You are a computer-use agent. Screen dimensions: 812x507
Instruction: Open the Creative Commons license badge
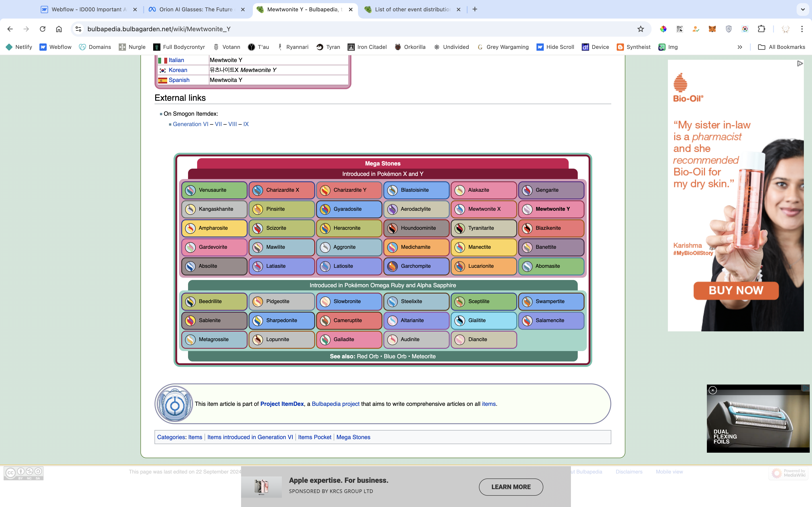[24, 473]
